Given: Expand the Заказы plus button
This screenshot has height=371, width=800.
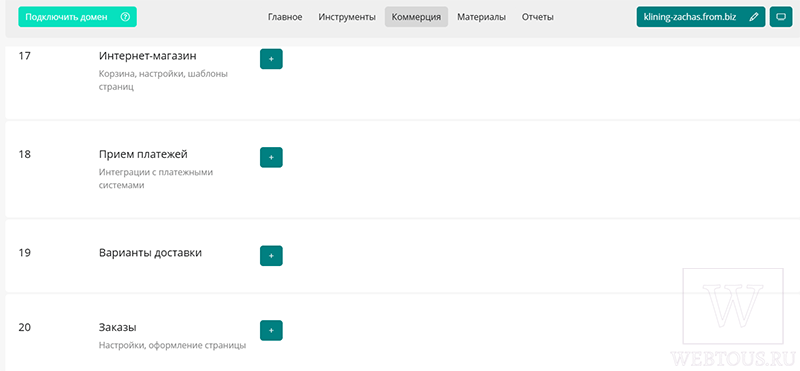Looking at the screenshot, I should (271, 330).
